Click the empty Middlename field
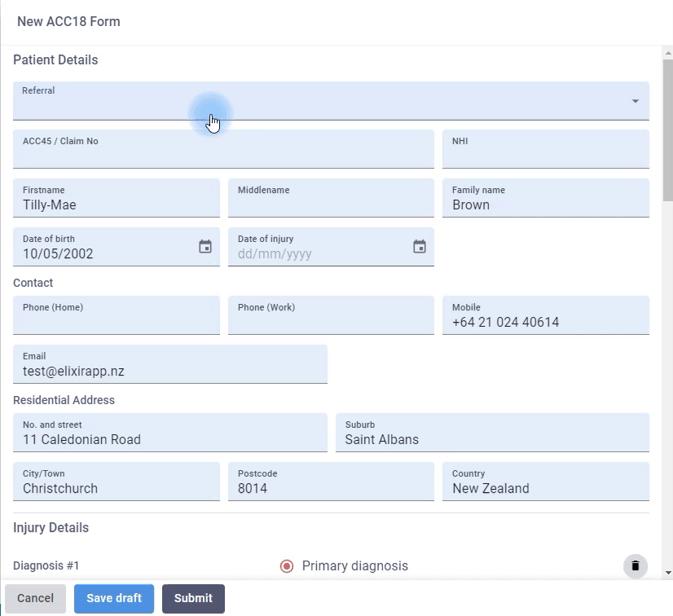This screenshot has height=616, width=673. point(331,201)
